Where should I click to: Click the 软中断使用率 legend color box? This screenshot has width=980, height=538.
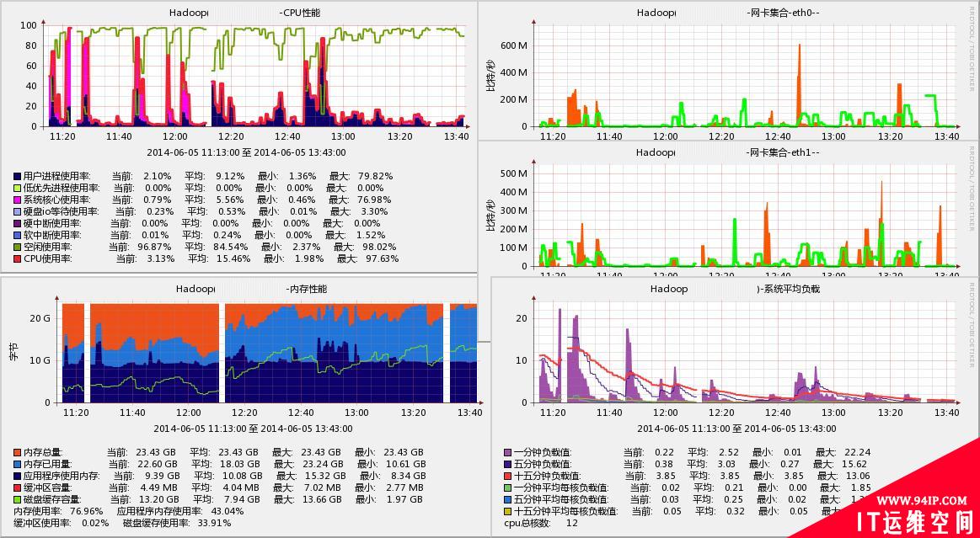17,235
